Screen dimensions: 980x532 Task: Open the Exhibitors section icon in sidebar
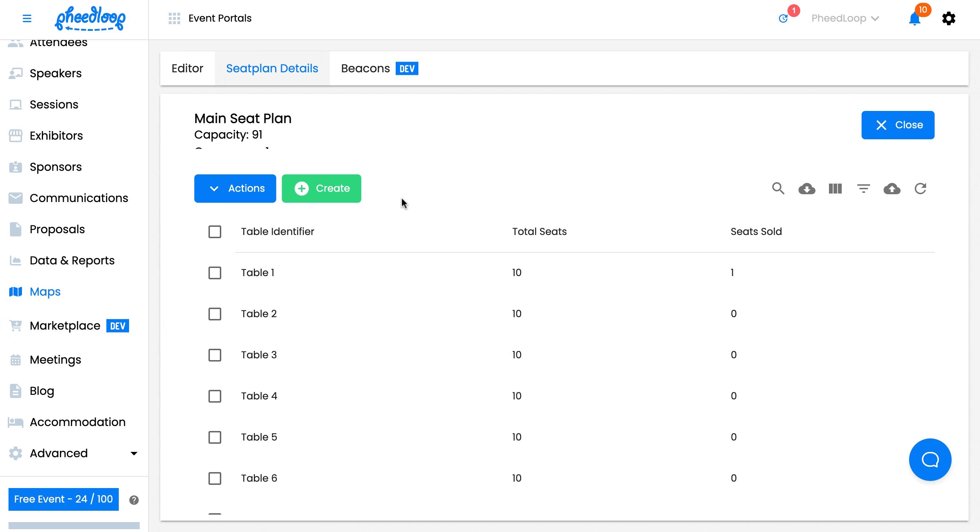click(15, 135)
